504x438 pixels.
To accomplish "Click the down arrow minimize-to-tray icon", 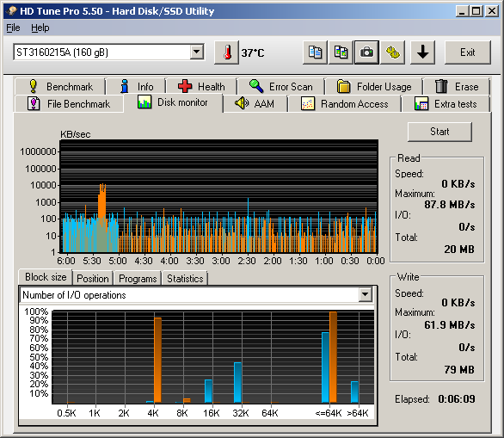I will [x=422, y=52].
